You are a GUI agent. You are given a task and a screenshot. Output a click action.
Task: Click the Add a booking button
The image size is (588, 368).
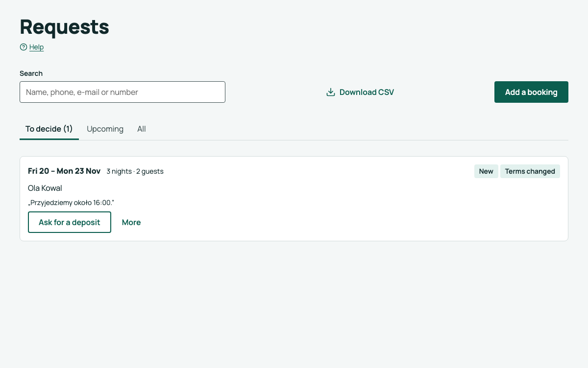point(531,92)
